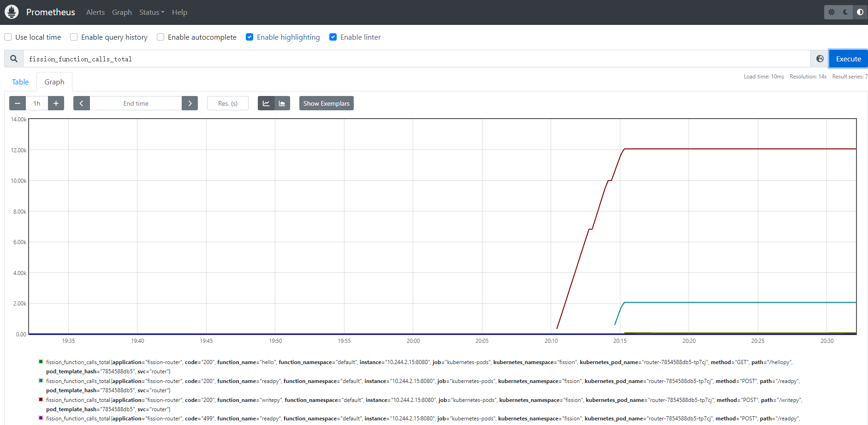
Task: Open the Alerts page
Action: point(95,12)
